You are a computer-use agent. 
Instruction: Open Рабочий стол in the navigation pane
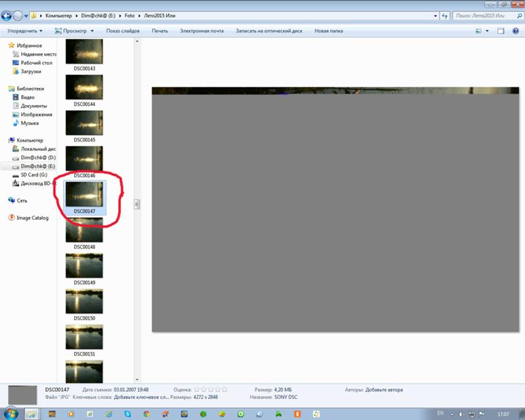coord(32,62)
